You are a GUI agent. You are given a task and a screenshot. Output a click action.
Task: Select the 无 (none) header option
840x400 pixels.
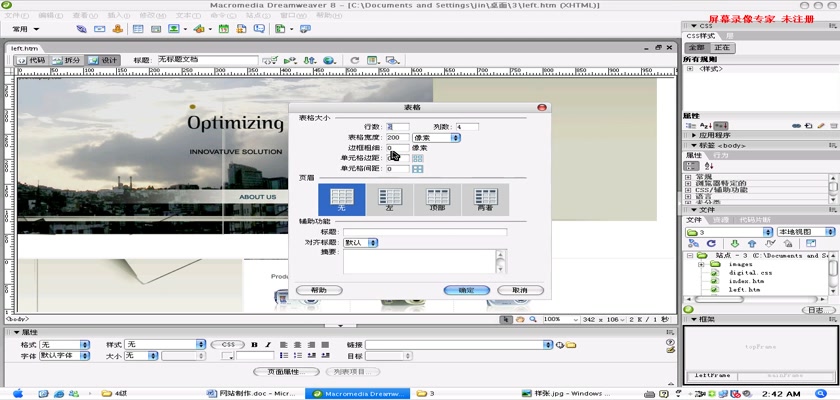coord(342,200)
